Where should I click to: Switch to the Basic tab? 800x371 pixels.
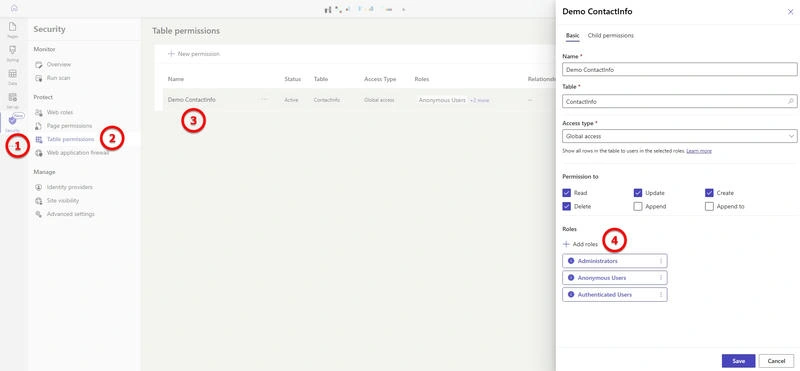(x=572, y=36)
